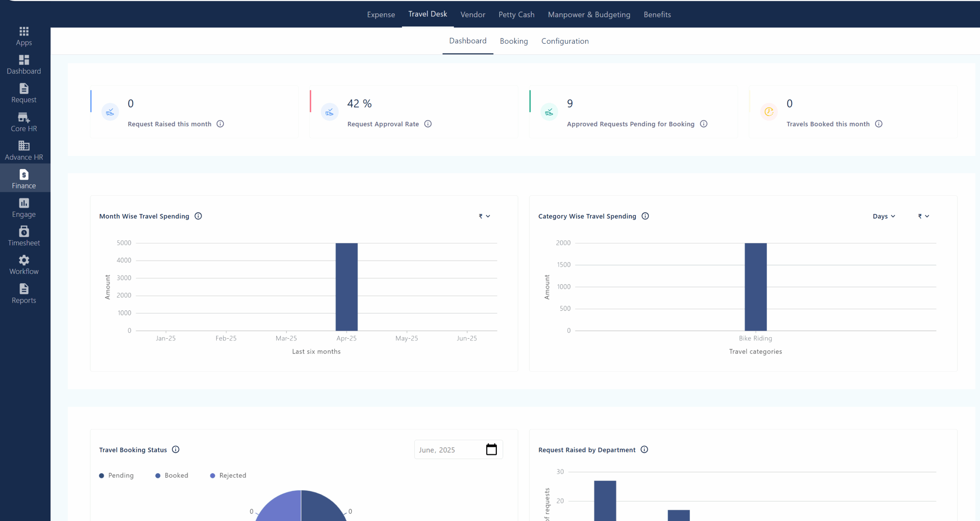Open the Days dropdown

[x=884, y=216]
